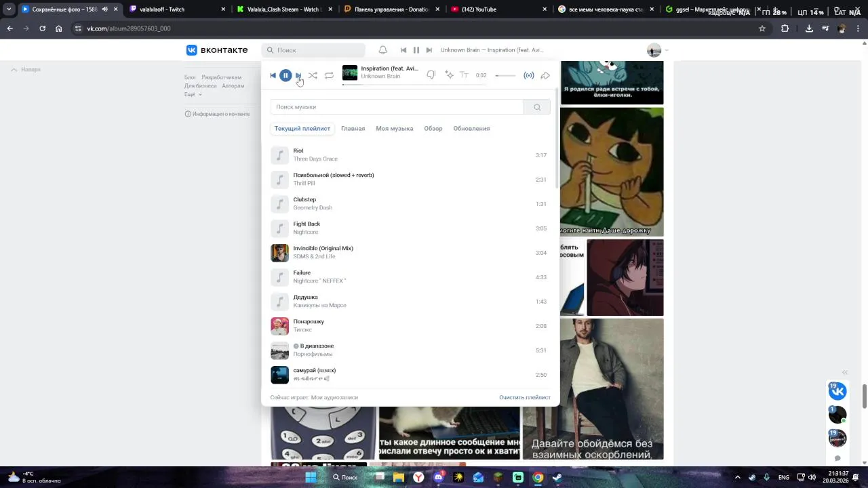Click the vk.com address bar

click(420, 28)
